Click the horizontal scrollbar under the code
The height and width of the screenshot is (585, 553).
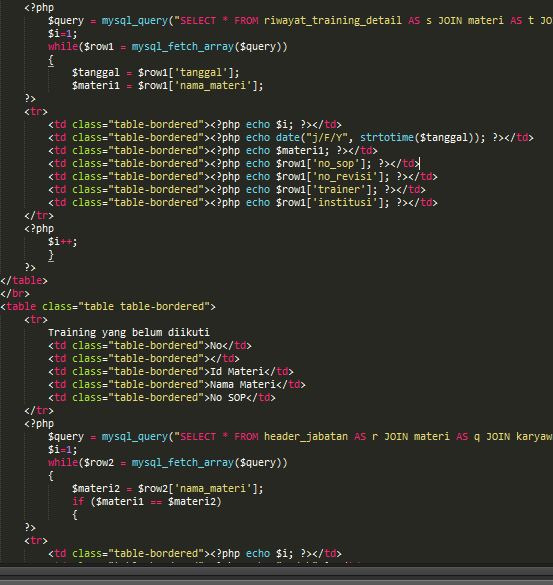tap(276, 572)
